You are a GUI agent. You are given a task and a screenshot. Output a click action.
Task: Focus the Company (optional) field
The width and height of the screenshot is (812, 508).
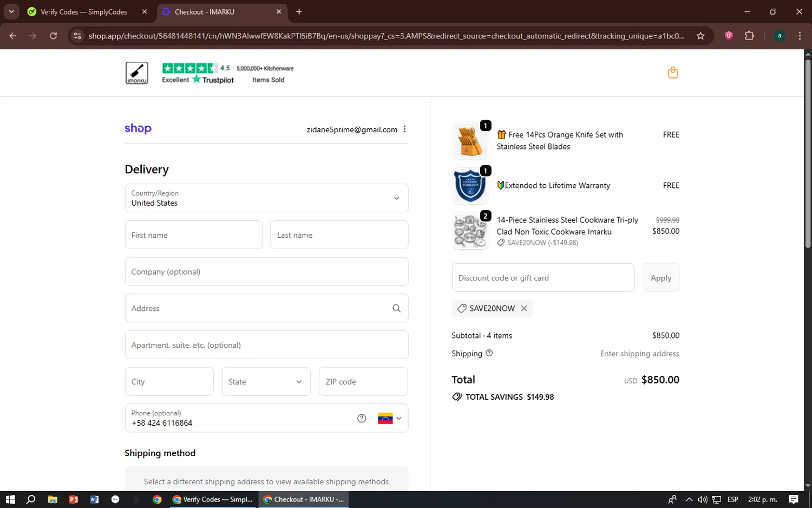point(266,271)
